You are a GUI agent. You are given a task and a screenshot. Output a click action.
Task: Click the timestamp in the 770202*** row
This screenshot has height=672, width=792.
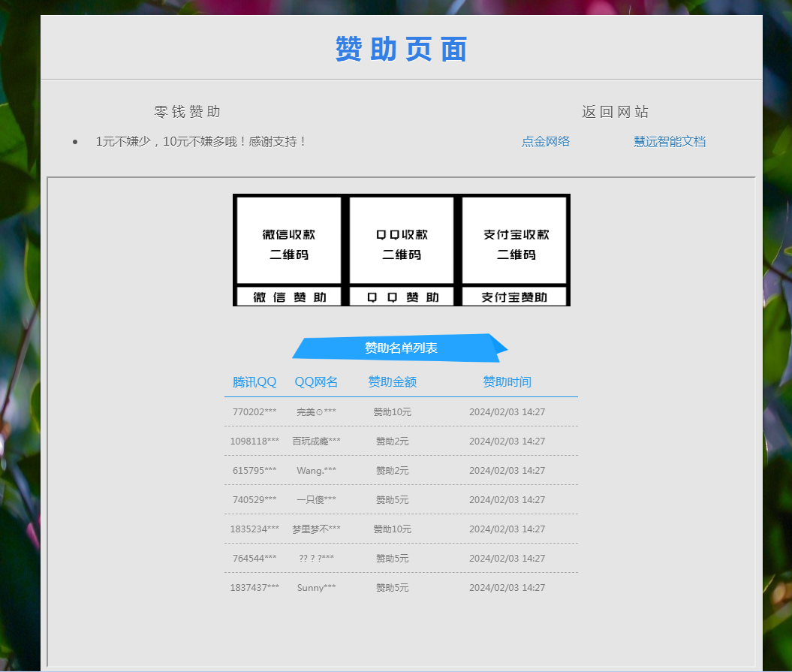(507, 411)
